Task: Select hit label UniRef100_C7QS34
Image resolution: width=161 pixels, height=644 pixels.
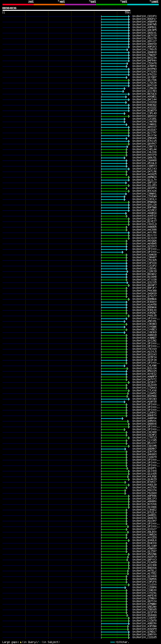Action: click(x=144, y=83)
